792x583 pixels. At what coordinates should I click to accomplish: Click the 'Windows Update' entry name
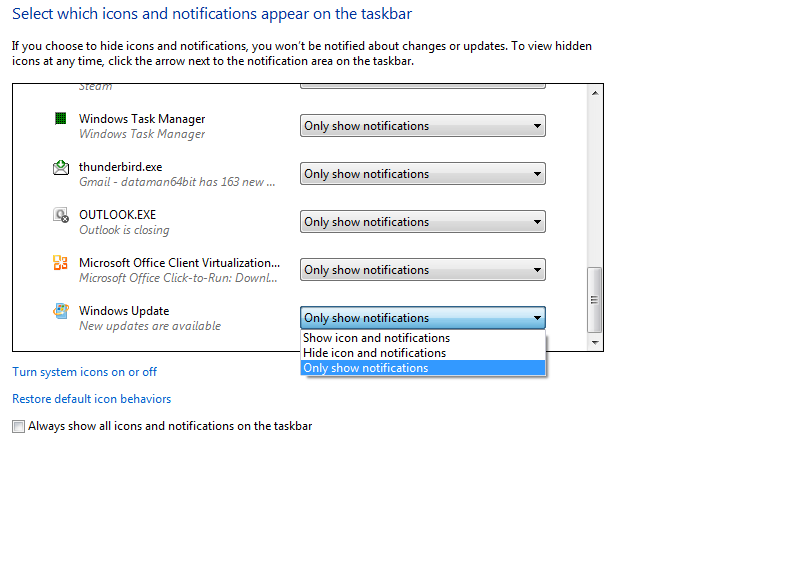click(x=124, y=311)
